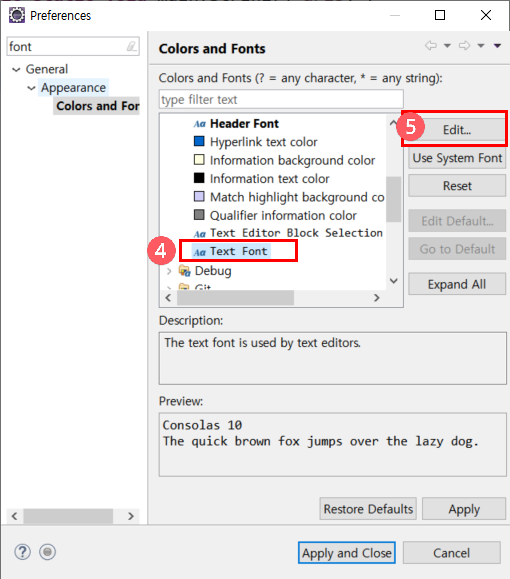The width and height of the screenshot is (510, 579).
Task: Open the back history dropdown arrow
Action: point(447,46)
